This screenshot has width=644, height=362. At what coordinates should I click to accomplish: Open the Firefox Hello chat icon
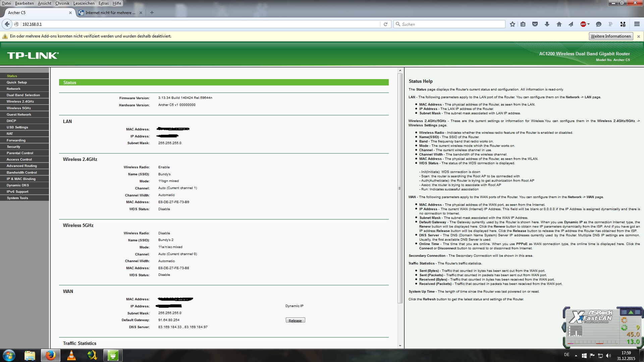pyautogui.click(x=598, y=24)
